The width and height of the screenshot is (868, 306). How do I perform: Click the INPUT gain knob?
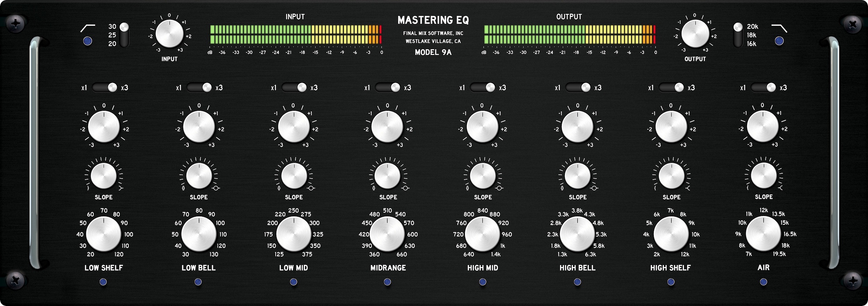(169, 34)
